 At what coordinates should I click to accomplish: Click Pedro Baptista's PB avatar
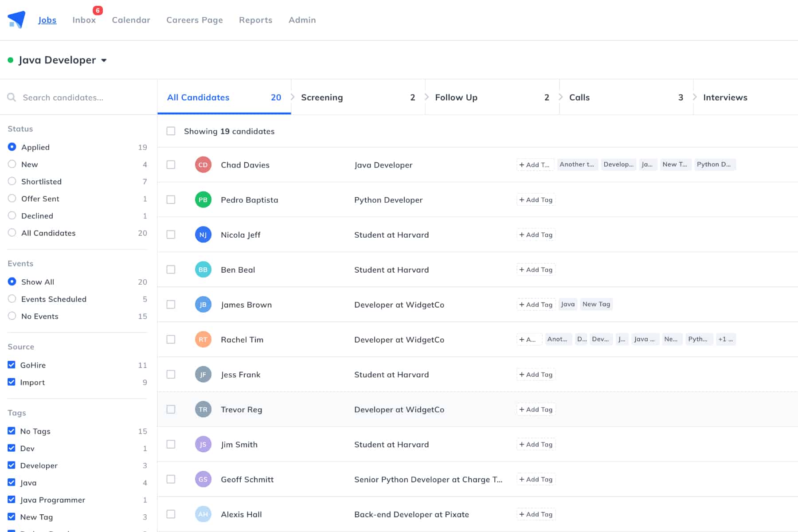[203, 199]
